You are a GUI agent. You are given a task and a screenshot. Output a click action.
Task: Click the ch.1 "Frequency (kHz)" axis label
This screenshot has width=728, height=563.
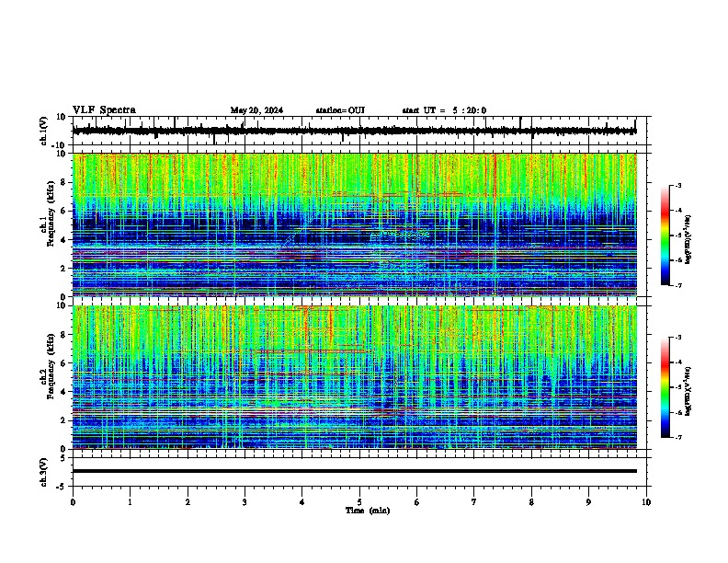coord(51,214)
